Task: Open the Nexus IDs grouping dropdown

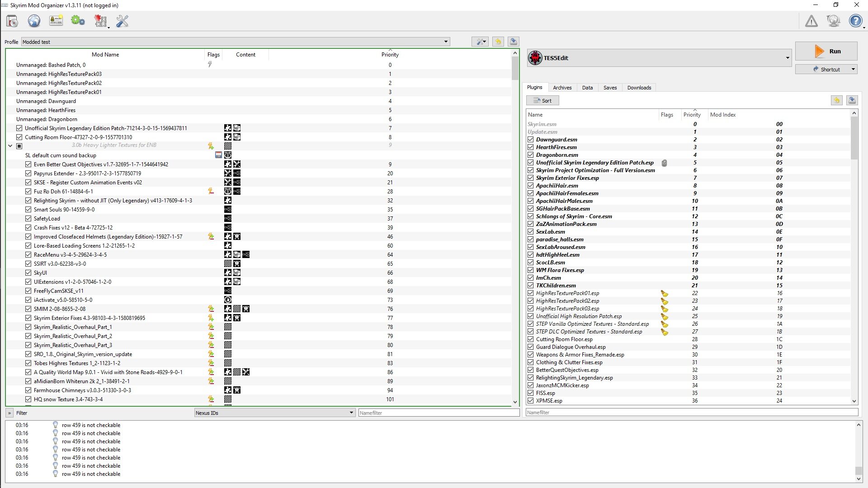Action: (x=274, y=413)
